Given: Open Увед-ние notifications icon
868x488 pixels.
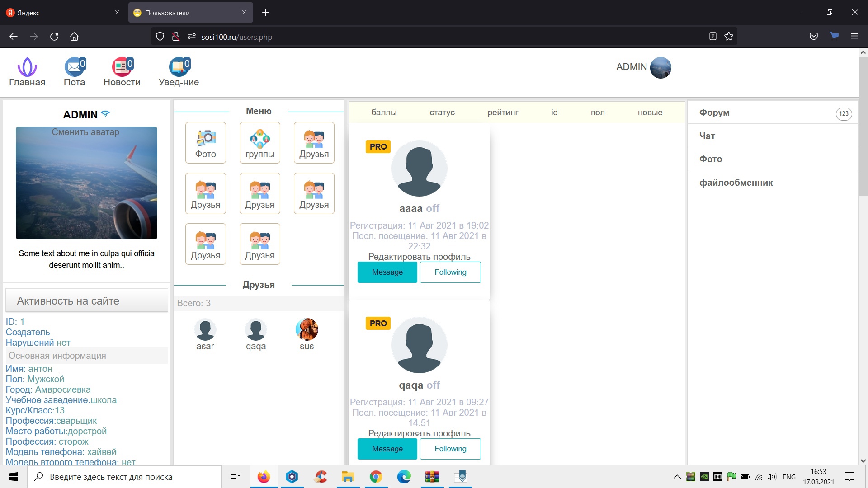Looking at the screenshot, I should point(179,68).
